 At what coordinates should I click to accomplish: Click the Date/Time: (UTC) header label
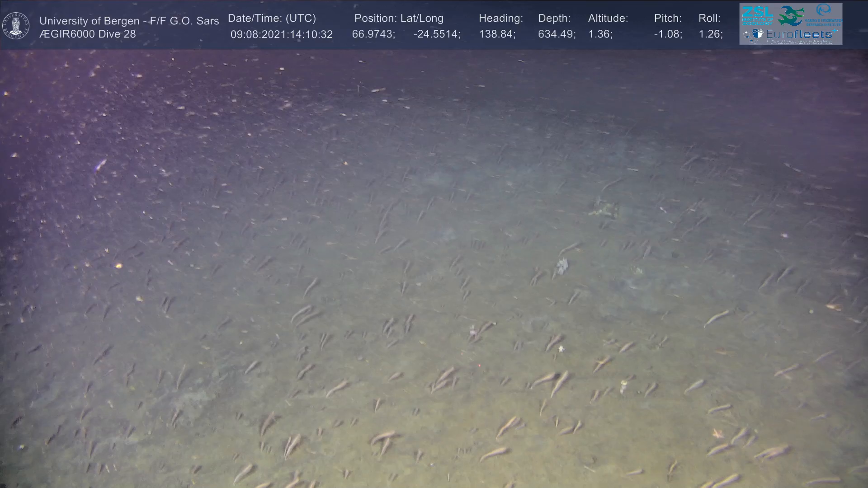(x=272, y=19)
